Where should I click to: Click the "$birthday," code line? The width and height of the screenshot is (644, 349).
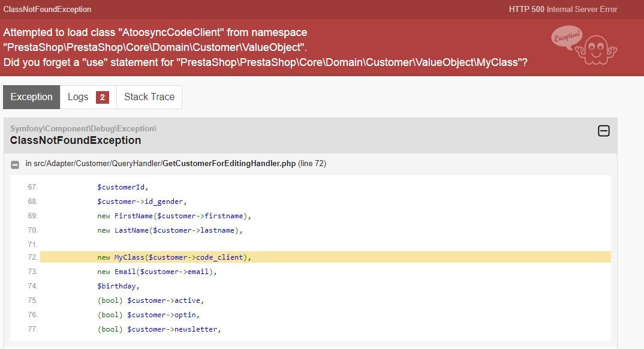pyautogui.click(x=118, y=286)
